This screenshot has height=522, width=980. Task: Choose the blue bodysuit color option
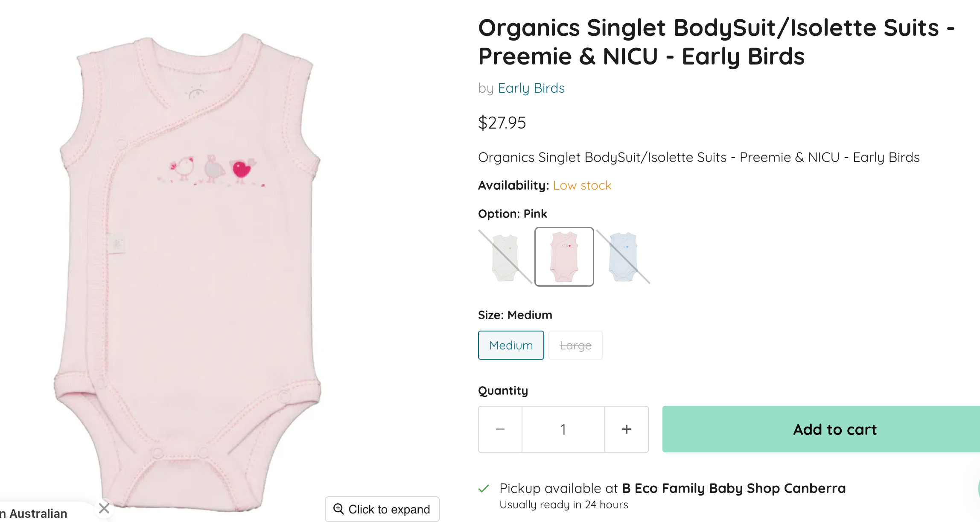623,257
